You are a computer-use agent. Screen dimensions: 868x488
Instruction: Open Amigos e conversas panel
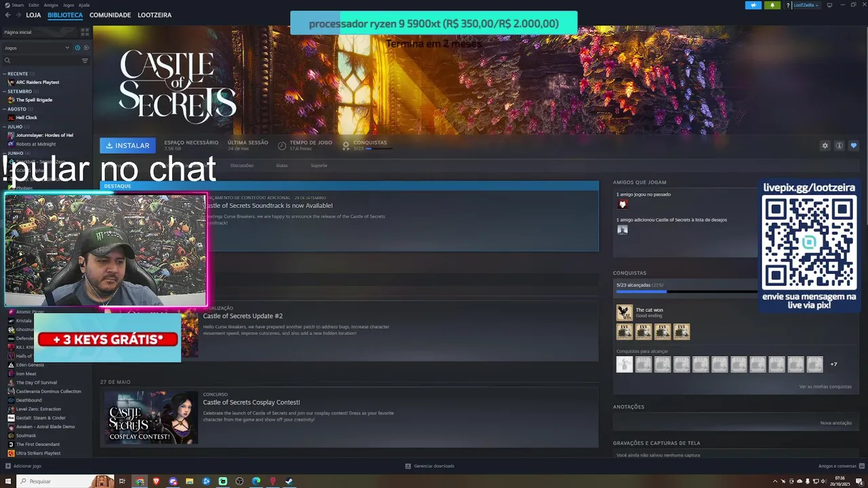pos(841,466)
